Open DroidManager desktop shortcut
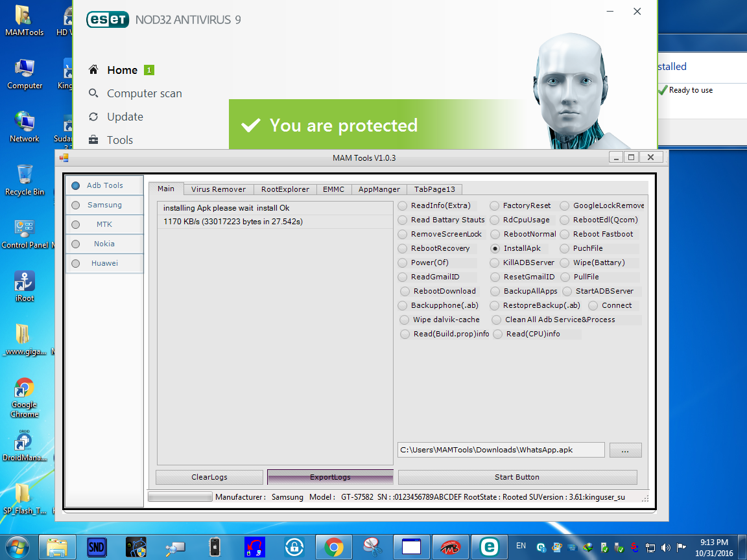747x560 pixels. [x=24, y=446]
